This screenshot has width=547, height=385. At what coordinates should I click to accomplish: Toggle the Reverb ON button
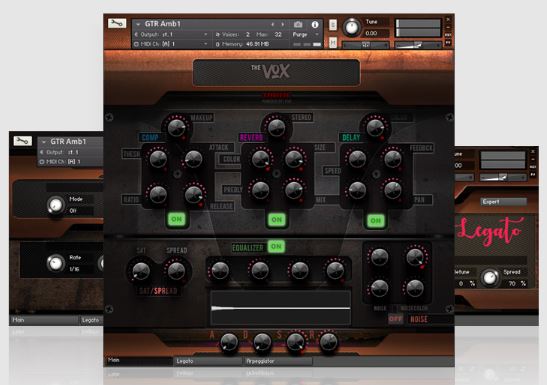tap(277, 220)
